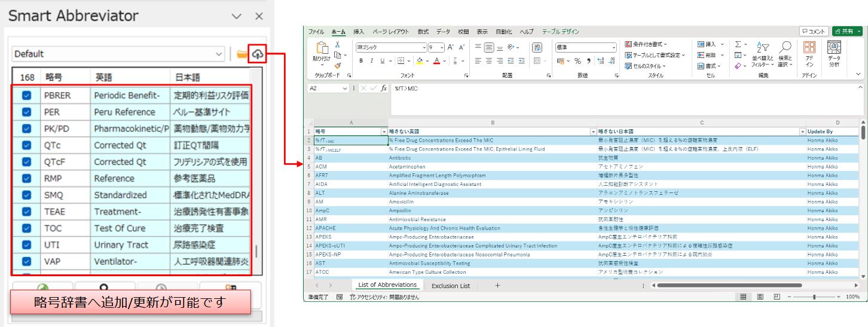The width and height of the screenshot is (868, 327).
Task: Open the データ分析 data analysis tool
Action: 834,54
